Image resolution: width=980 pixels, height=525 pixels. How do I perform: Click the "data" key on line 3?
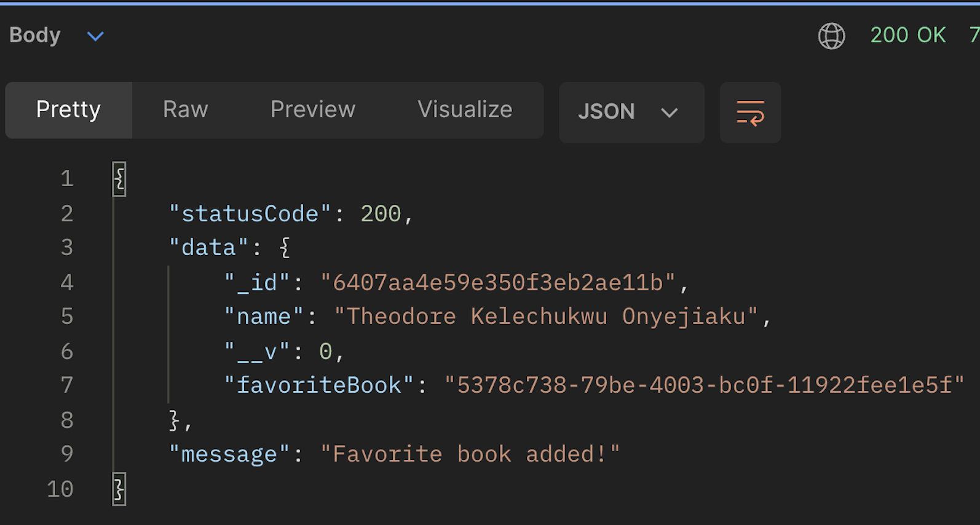pos(208,248)
